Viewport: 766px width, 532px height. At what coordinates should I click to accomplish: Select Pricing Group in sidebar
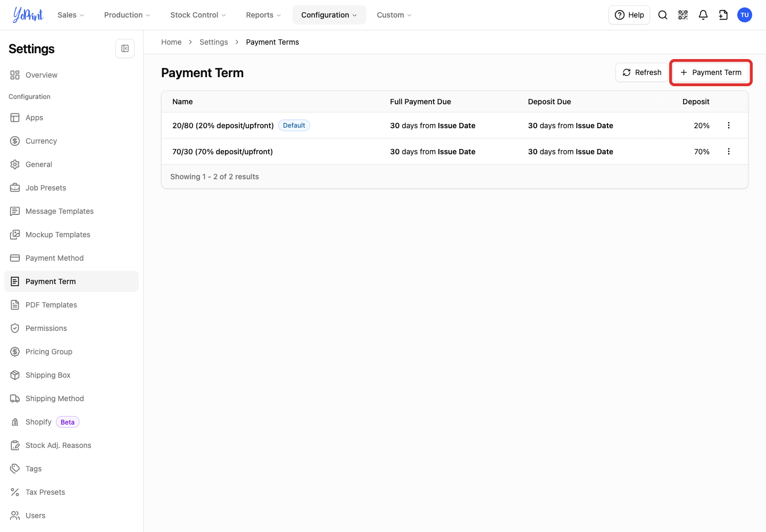(x=71, y=352)
